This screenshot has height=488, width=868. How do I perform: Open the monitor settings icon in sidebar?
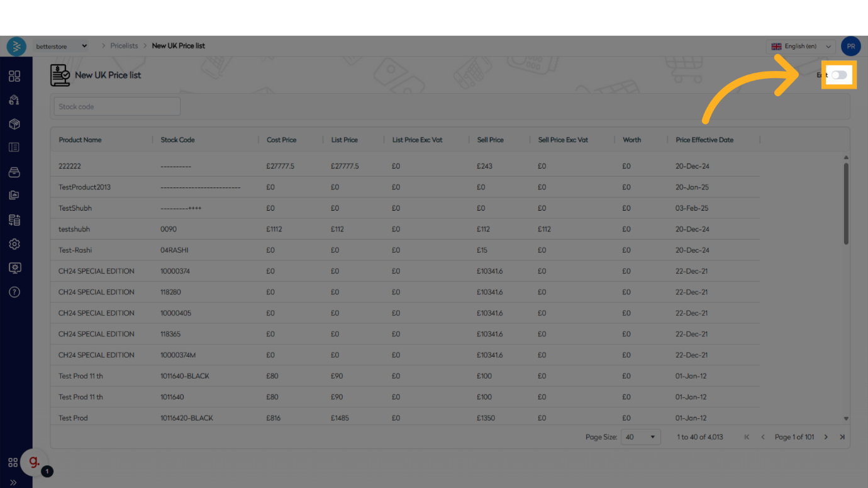(x=14, y=268)
